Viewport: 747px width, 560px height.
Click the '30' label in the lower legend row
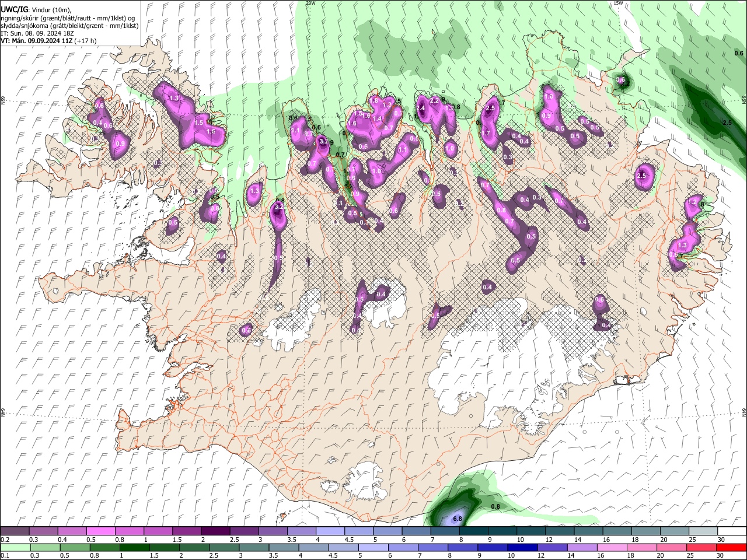pyautogui.click(x=720, y=555)
